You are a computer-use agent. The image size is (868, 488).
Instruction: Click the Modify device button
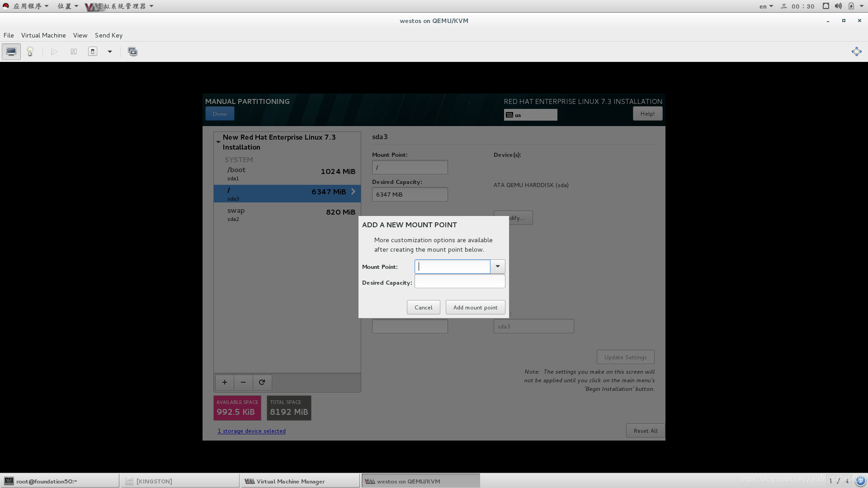click(520, 218)
